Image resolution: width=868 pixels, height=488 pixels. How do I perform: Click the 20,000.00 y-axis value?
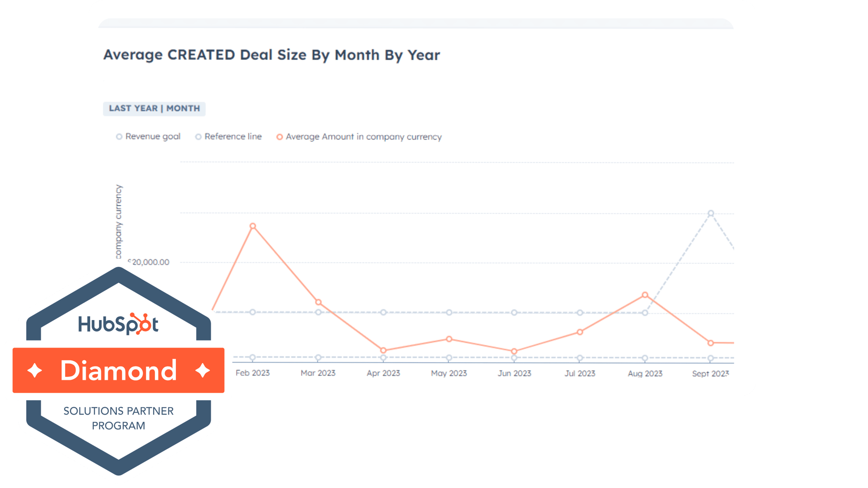(x=149, y=262)
